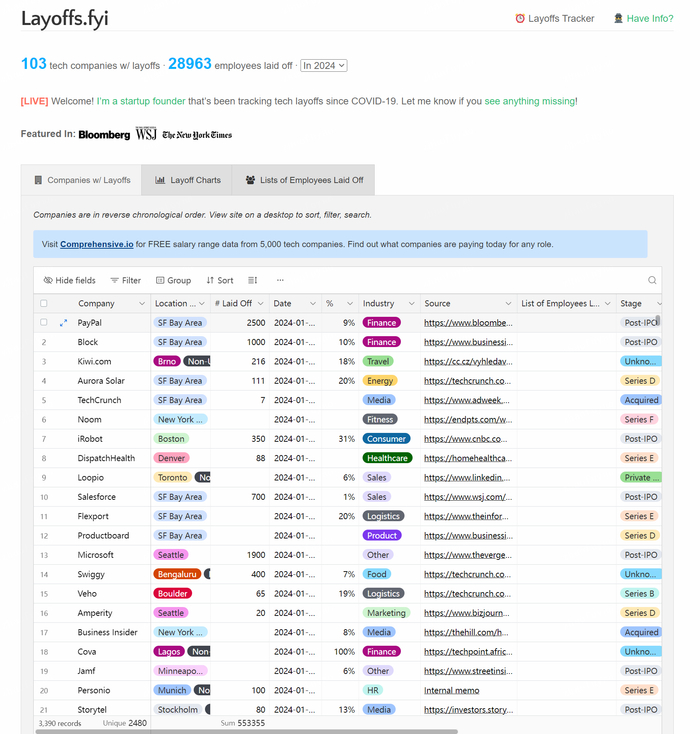Click the building icon on Companies tab
Image resolution: width=700 pixels, height=734 pixels.
(x=38, y=180)
